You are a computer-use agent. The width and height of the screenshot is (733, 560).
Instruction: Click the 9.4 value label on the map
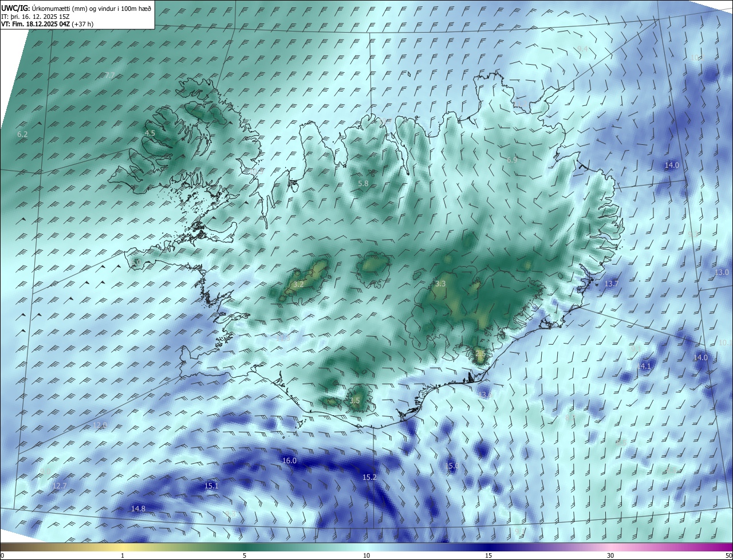[x=582, y=49]
